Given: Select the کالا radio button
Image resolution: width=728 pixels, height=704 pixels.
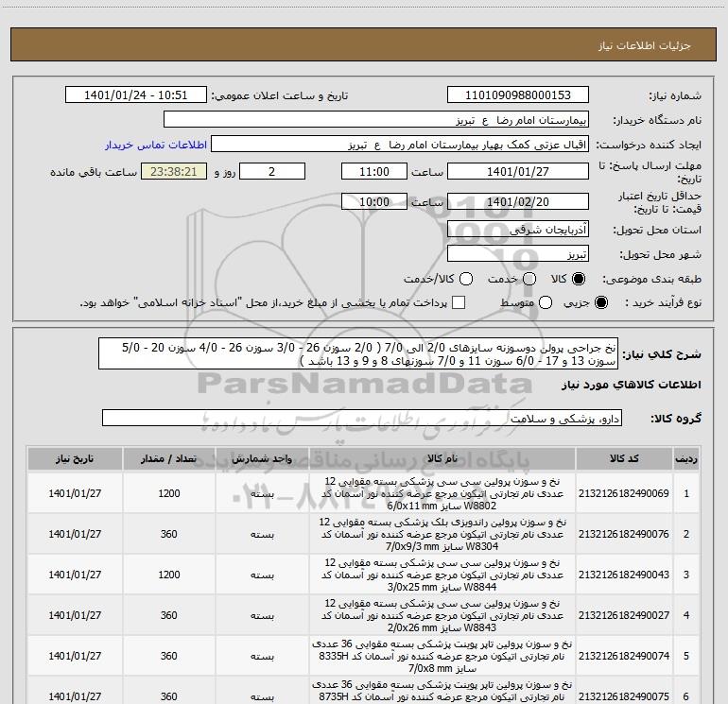Looking at the screenshot, I should 579,279.
